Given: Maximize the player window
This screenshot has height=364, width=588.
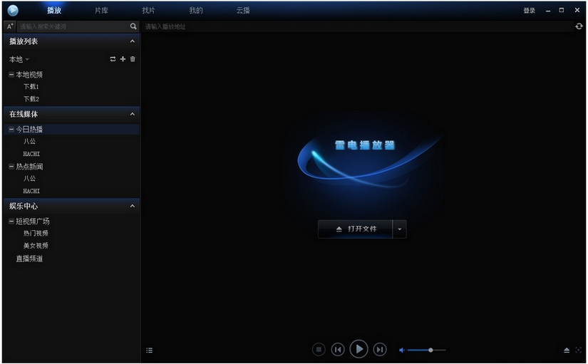Looking at the screenshot, I should [x=562, y=10].
